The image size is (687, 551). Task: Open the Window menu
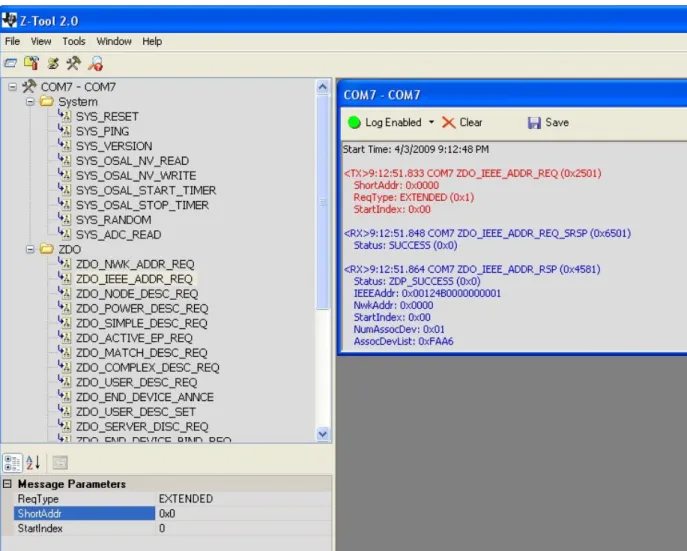(114, 41)
